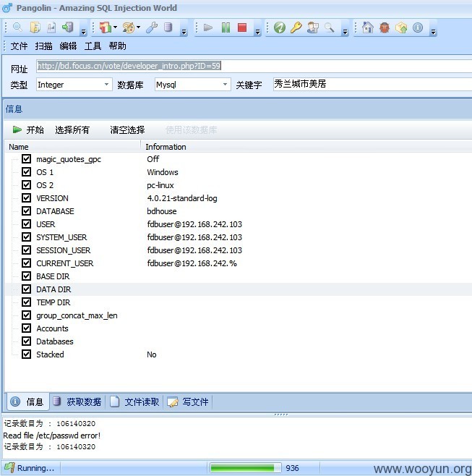
Task: Click the green pause button
Action: 226,27
